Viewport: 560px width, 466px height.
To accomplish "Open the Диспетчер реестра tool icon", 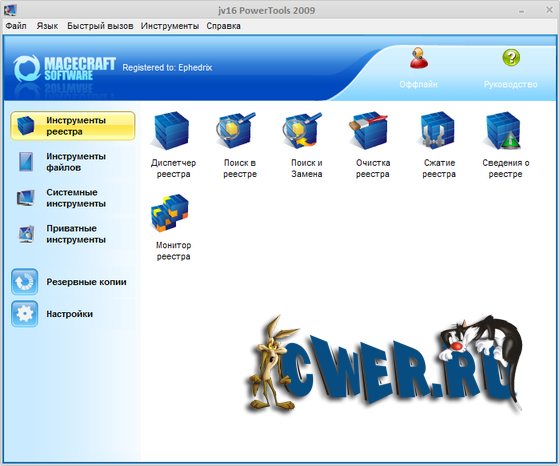I will [x=171, y=131].
